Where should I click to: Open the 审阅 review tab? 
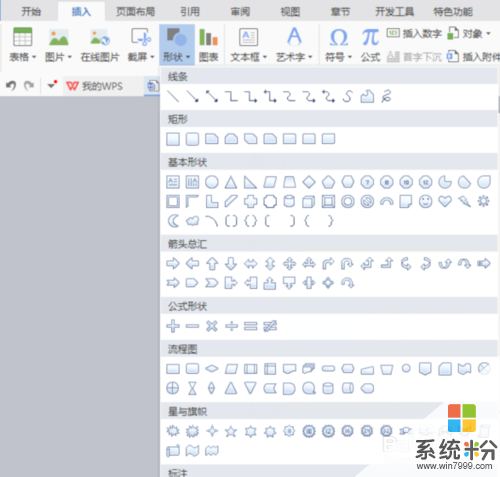240,12
